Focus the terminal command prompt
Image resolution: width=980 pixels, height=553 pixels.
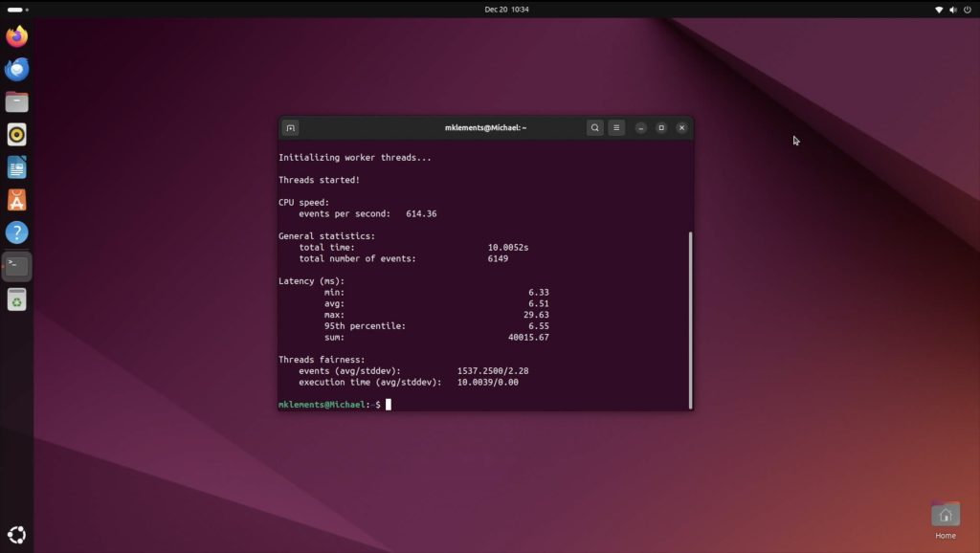(x=387, y=404)
